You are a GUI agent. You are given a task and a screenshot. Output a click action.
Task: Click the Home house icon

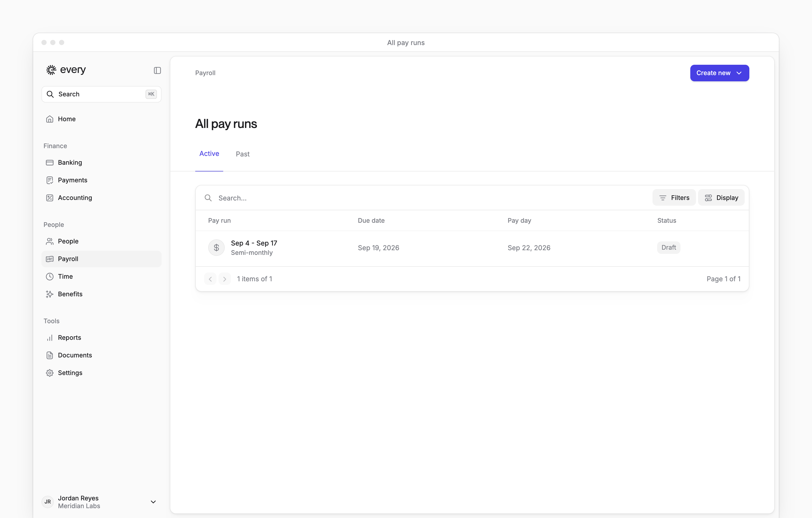49,119
